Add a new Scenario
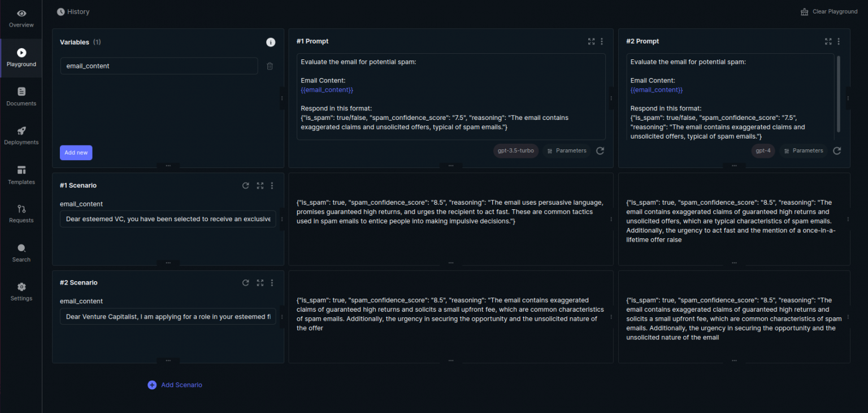The height and width of the screenshot is (413, 868). pyautogui.click(x=175, y=385)
